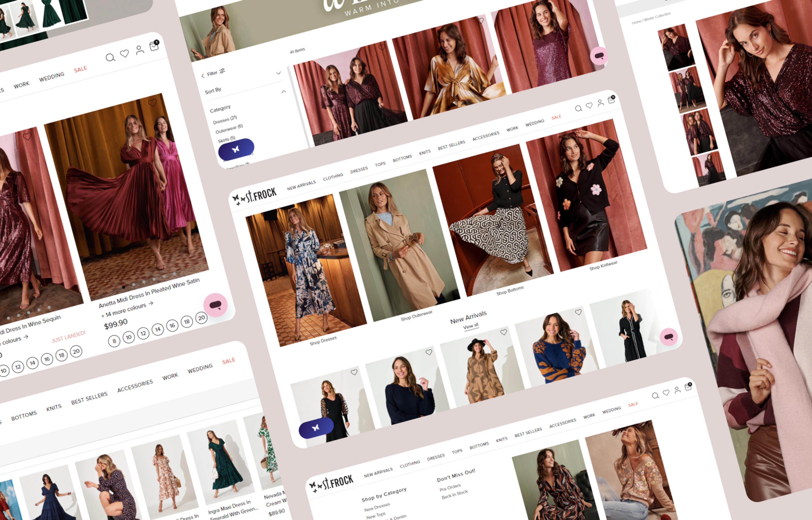Viewport: 812px width, 520px height.
Task: Toggle heart on blue and orange knit sweater
Action: 578,312
